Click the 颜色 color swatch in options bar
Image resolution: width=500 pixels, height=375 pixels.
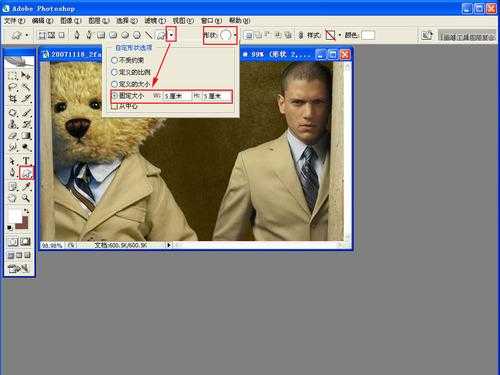[368, 35]
